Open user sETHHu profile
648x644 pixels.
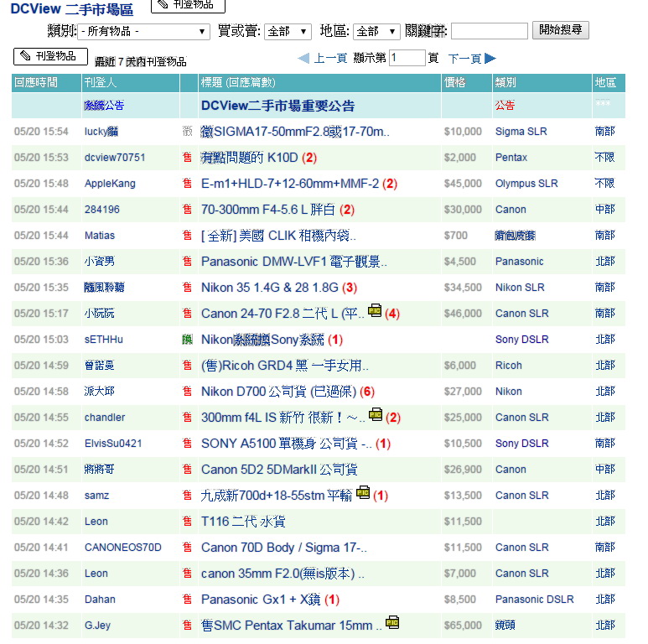coord(104,340)
